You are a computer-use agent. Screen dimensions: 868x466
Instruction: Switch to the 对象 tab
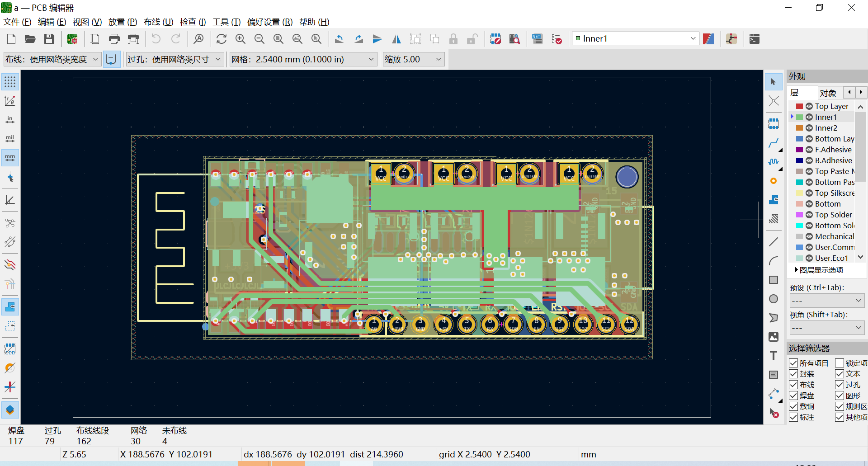[x=828, y=93]
